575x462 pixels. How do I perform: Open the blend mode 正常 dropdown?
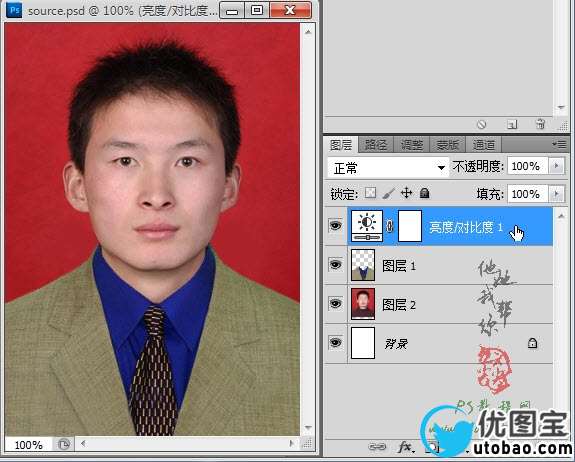click(388, 168)
